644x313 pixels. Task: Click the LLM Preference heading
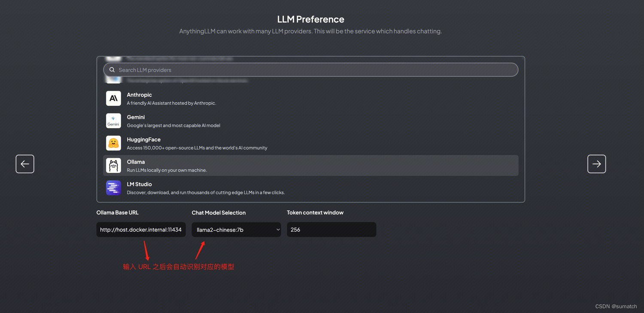point(311,19)
